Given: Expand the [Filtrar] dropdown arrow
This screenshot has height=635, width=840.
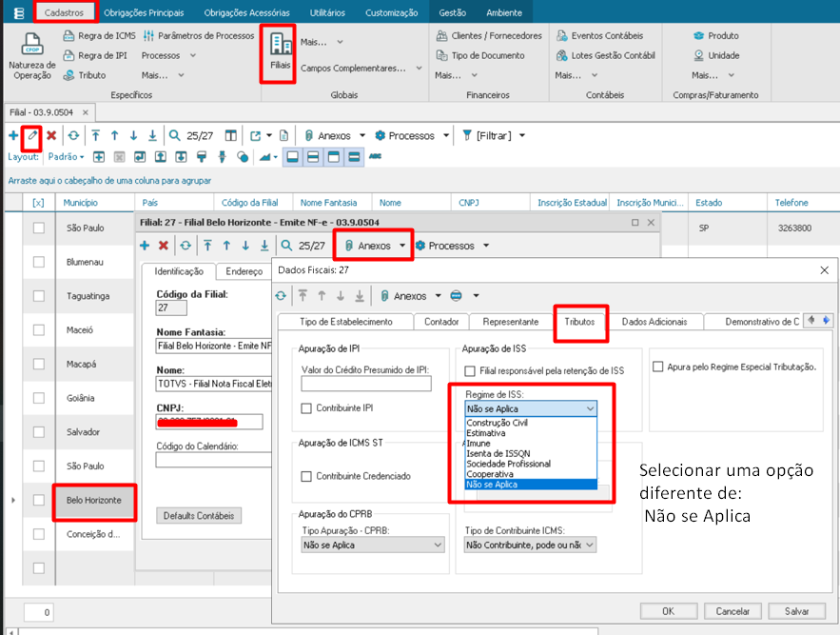Looking at the screenshot, I should coord(522,136).
